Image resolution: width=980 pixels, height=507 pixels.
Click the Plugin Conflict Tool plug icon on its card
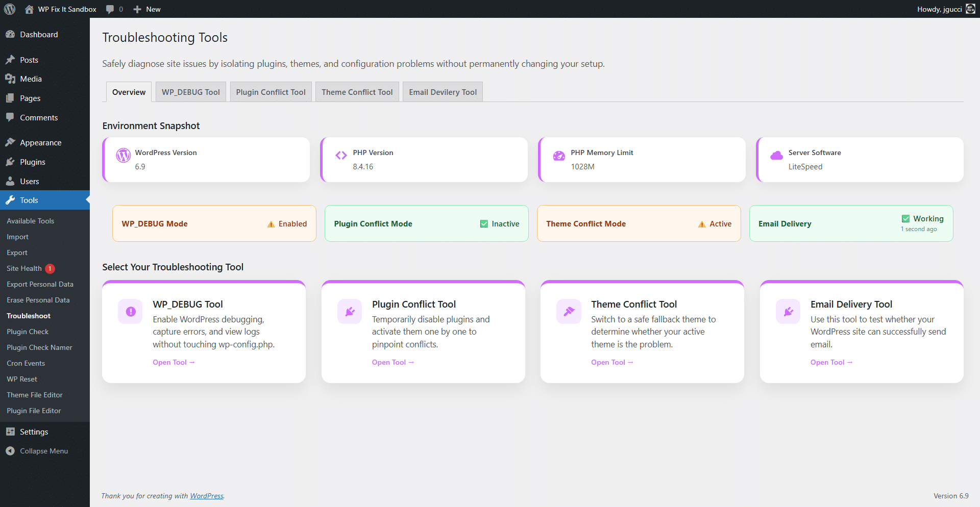(349, 311)
